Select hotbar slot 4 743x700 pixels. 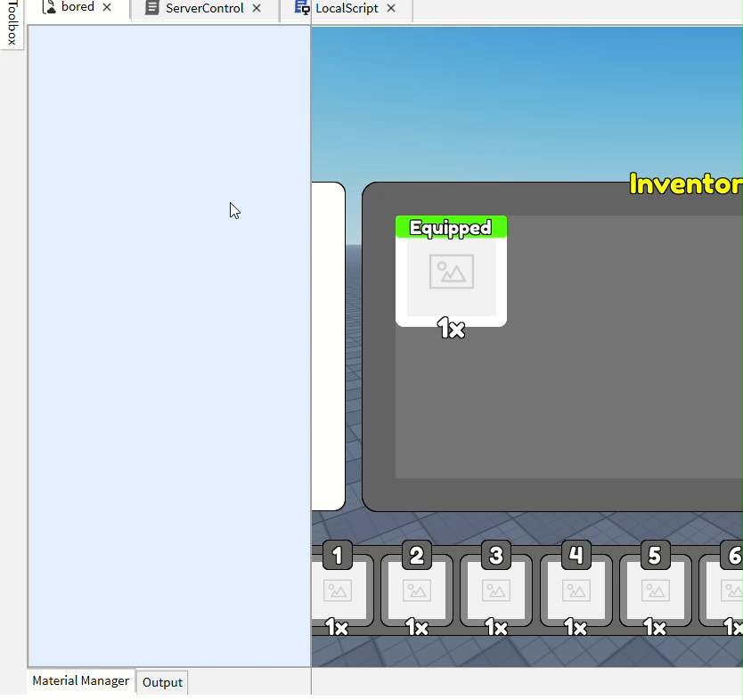pyautogui.click(x=576, y=590)
